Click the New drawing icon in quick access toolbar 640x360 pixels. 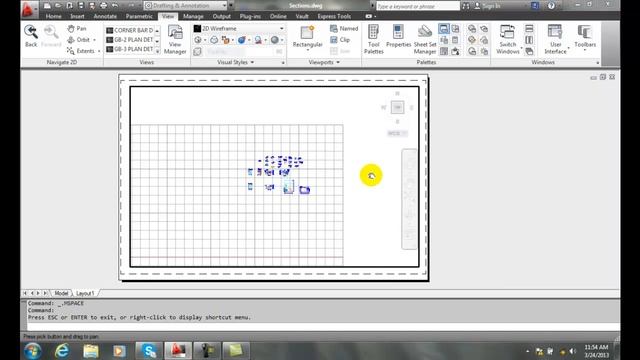[47, 6]
